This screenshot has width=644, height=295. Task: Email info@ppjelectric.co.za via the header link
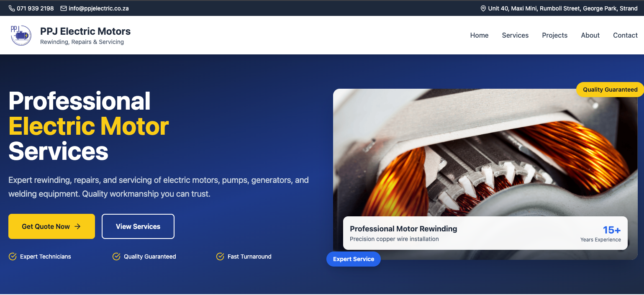pos(99,8)
